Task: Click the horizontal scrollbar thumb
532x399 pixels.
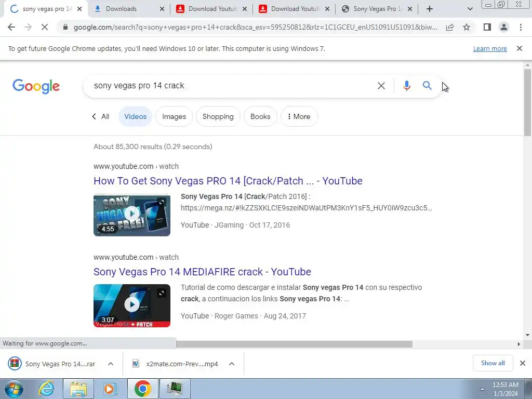Action: [x=294, y=344]
